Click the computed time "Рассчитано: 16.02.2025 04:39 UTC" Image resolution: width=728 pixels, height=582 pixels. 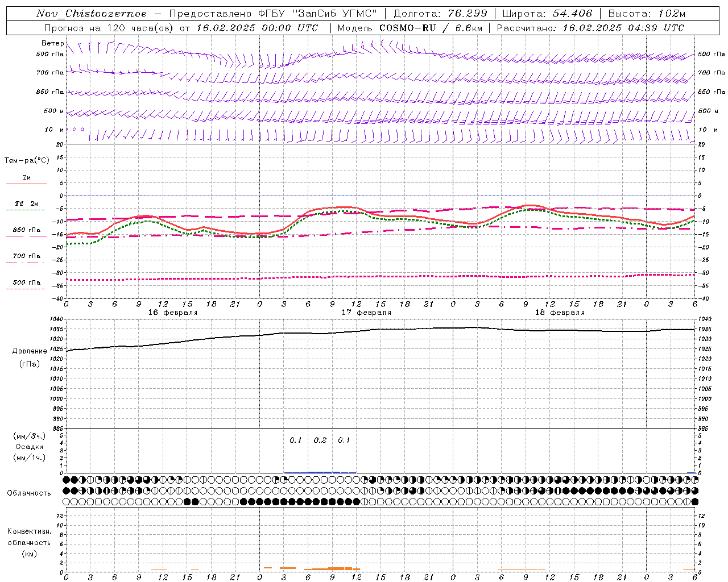(x=590, y=28)
